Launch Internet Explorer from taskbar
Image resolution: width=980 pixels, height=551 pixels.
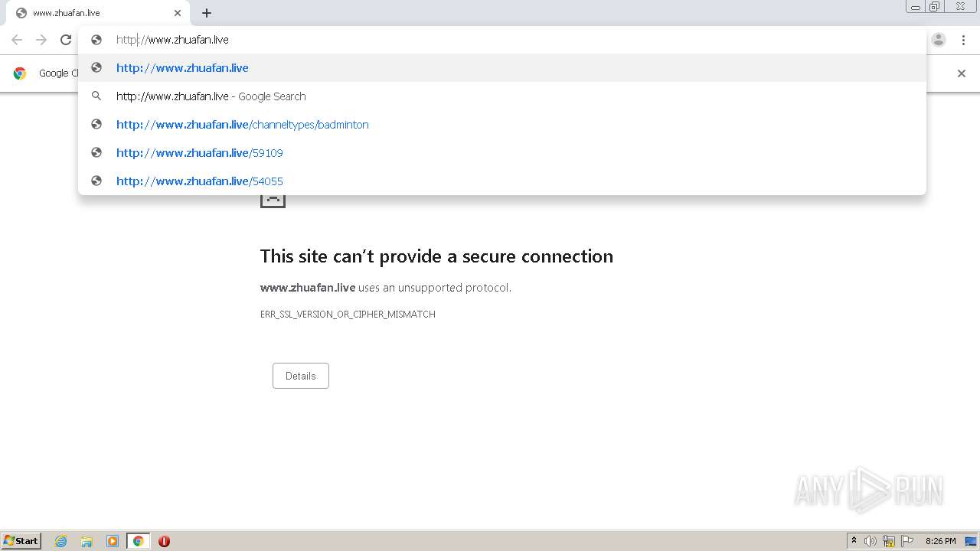pyautogui.click(x=61, y=541)
